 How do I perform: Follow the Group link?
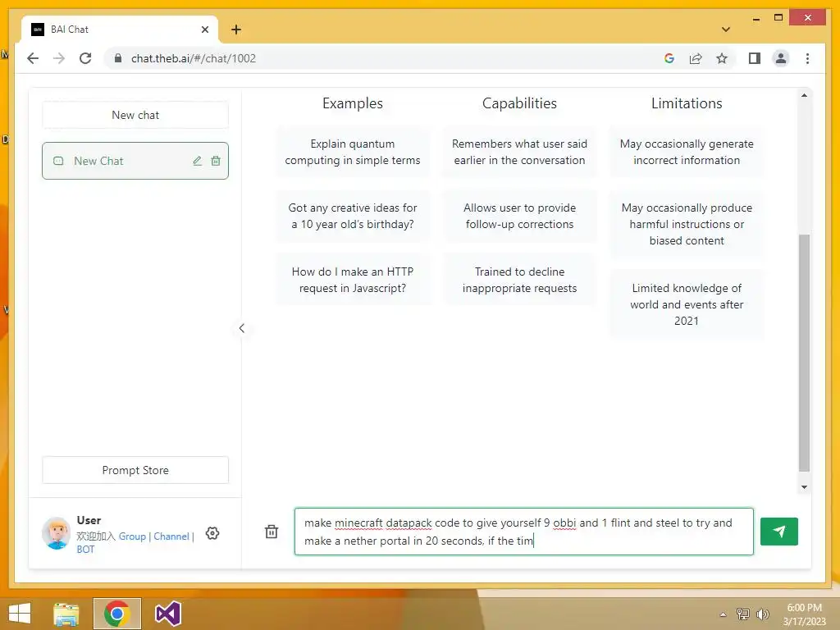coord(132,536)
